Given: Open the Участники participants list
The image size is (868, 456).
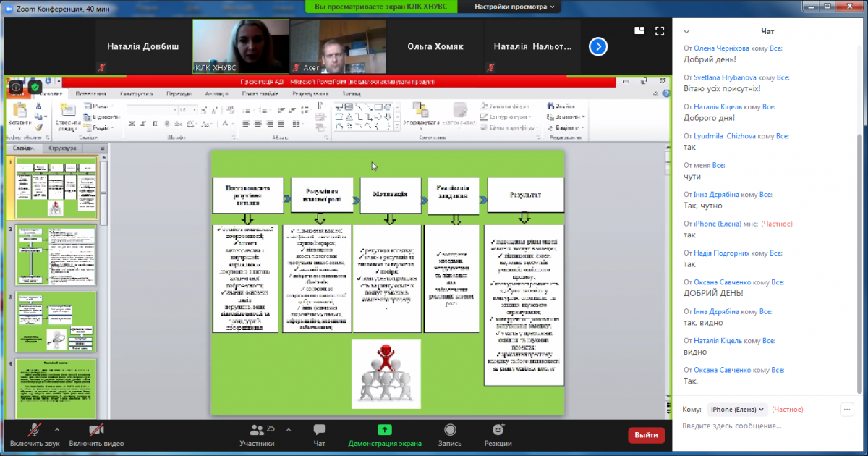Looking at the screenshot, I should (x=257, y=435).
